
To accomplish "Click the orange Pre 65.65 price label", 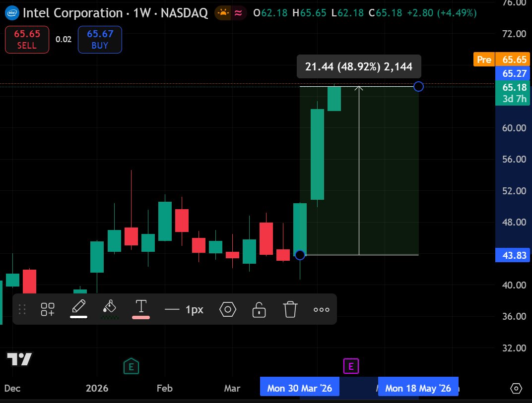I will point(501,59).
